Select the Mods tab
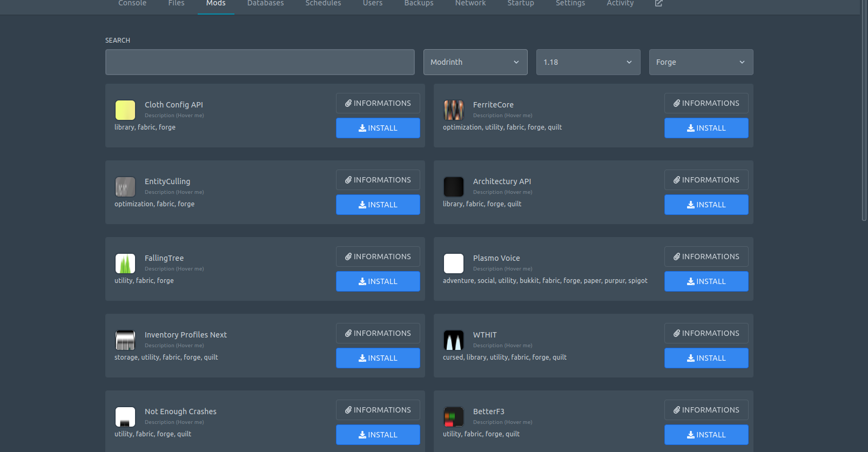 click(216, 4)
